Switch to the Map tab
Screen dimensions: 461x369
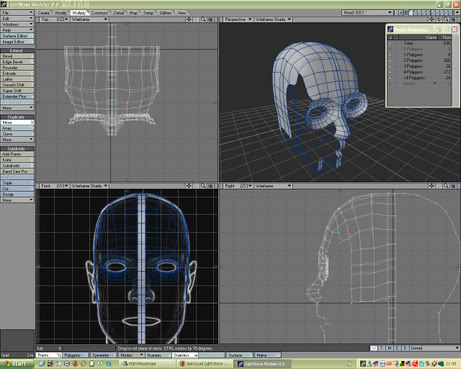134,13
